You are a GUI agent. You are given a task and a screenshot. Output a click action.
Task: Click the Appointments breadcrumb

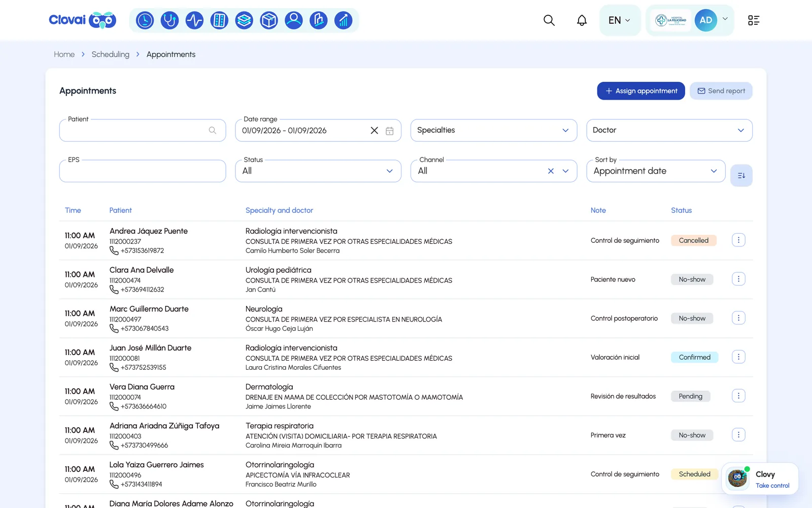[x=171, y=54]
